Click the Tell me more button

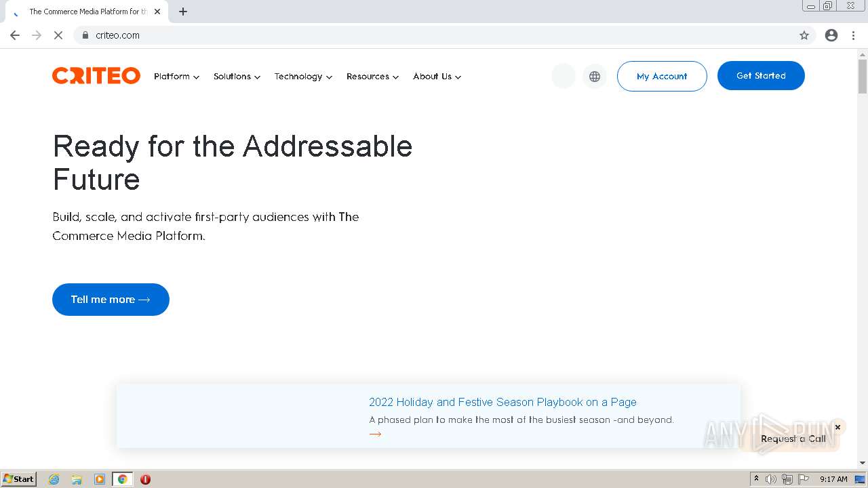111,300
